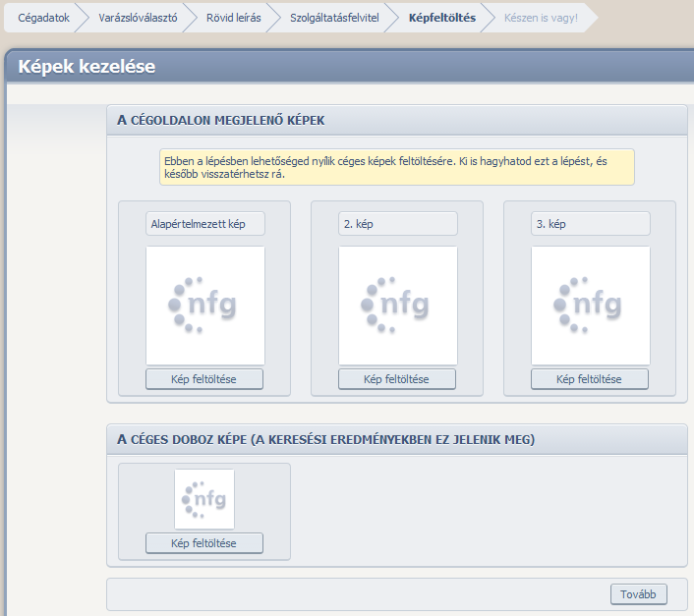Go to the Cégadatok wizard step

coord(43,18)
